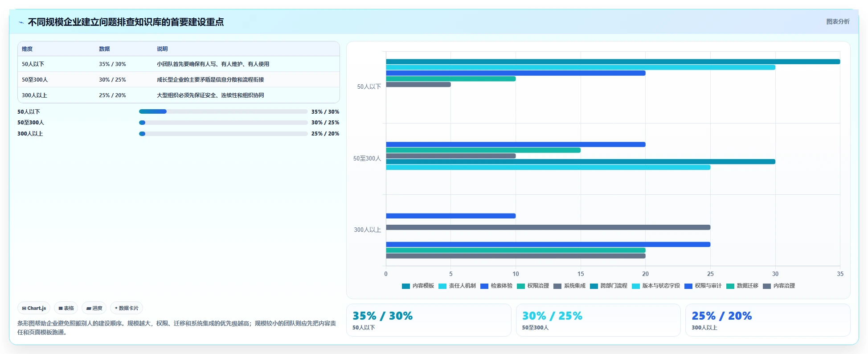Click the 50至300人 chart axis label

(367, 158)
